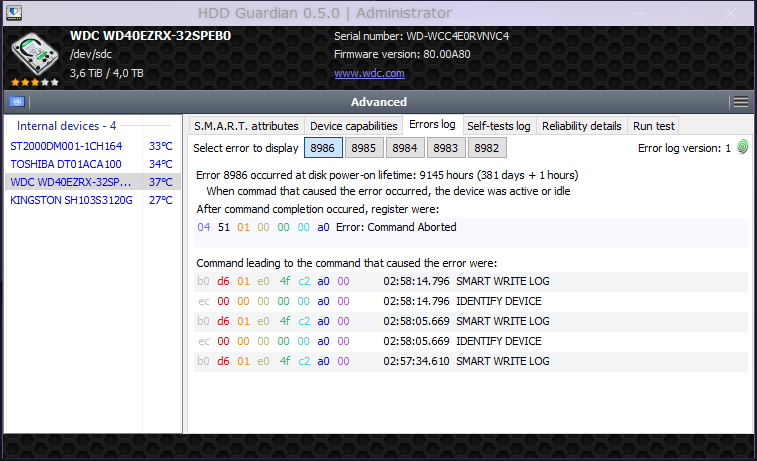Click the Advanced panel title
757x461 pixels.
click(x=378, y=102)
